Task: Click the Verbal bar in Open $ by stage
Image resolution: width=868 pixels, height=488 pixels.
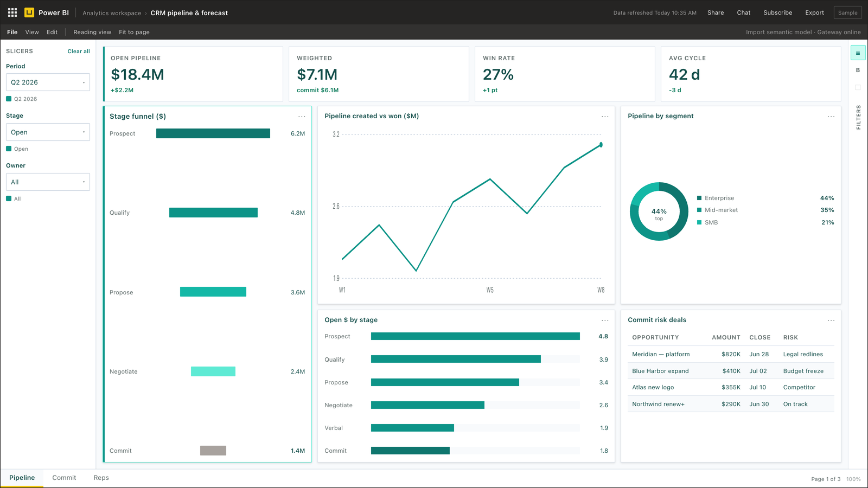Action: click(x=412, y=428)
